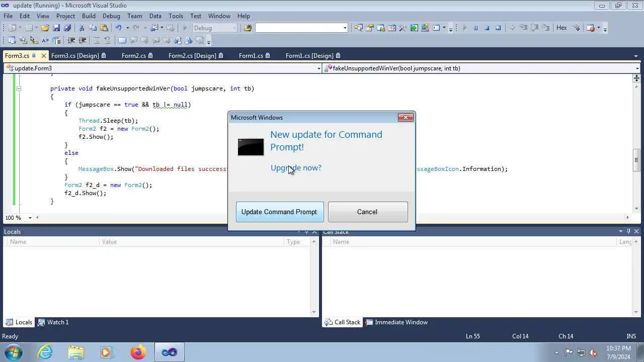Image resolution: width=644 pixels, height=362 pixels.
Task: Open the File menu
Action: (9, 16)
